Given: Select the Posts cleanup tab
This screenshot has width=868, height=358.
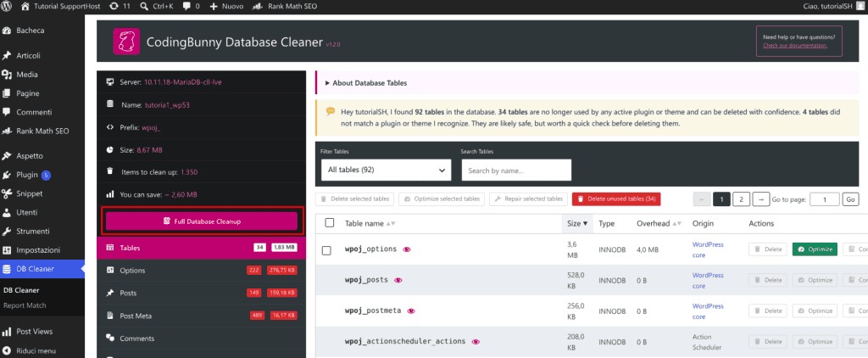Looking at the screenshot, I should point(202,293).
